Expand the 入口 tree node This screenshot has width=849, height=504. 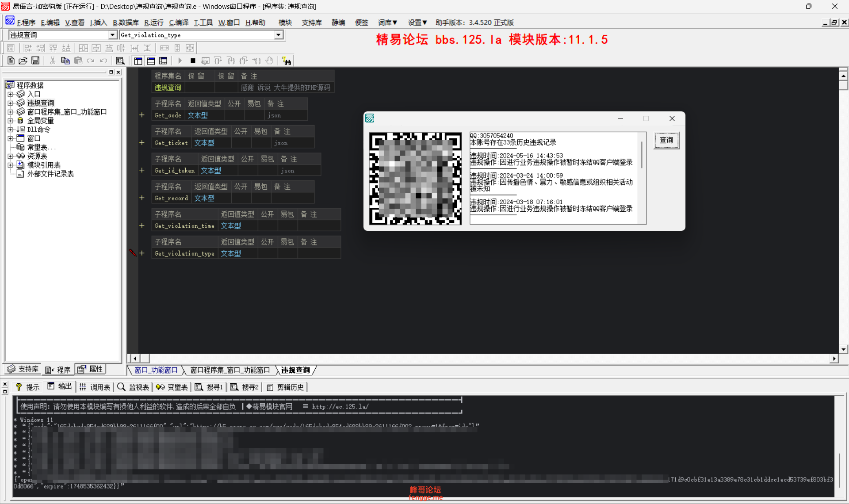[x=10, y=94]
